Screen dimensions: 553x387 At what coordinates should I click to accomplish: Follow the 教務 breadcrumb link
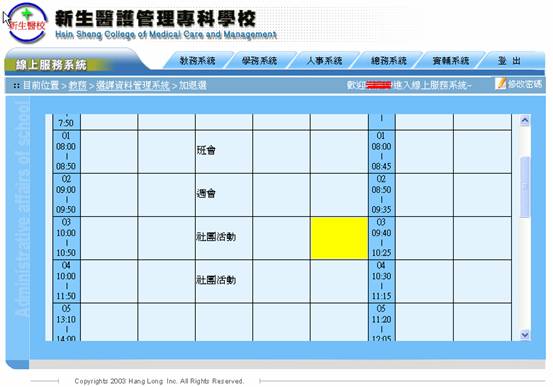78,85
